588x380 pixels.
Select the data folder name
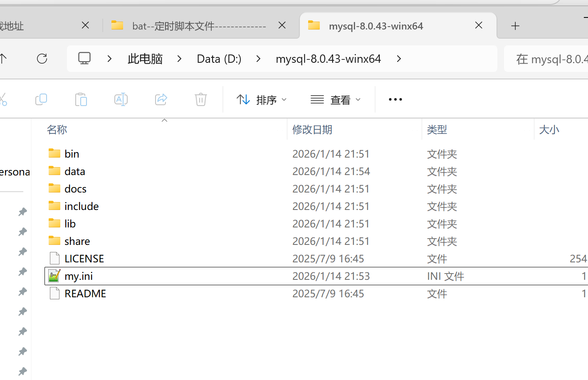75,171
